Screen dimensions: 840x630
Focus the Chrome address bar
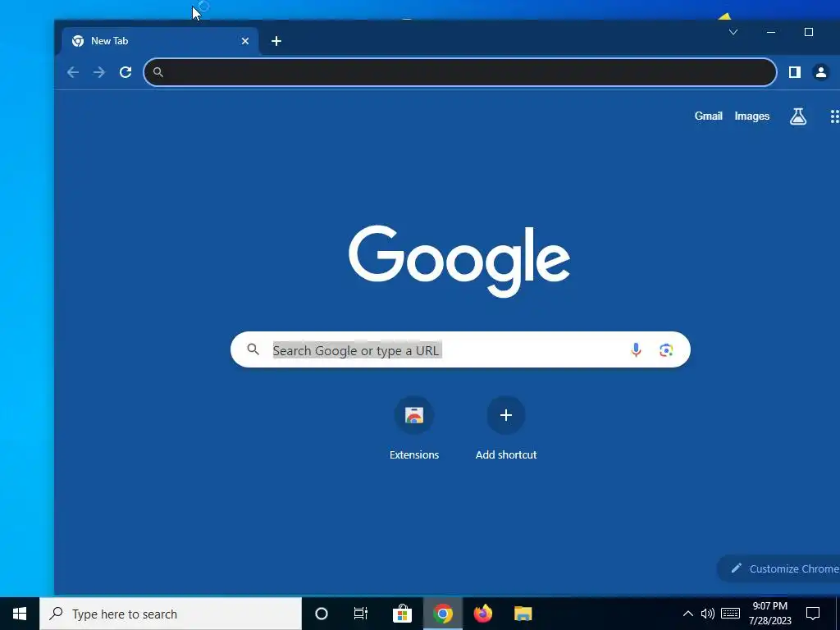(460, 72)
